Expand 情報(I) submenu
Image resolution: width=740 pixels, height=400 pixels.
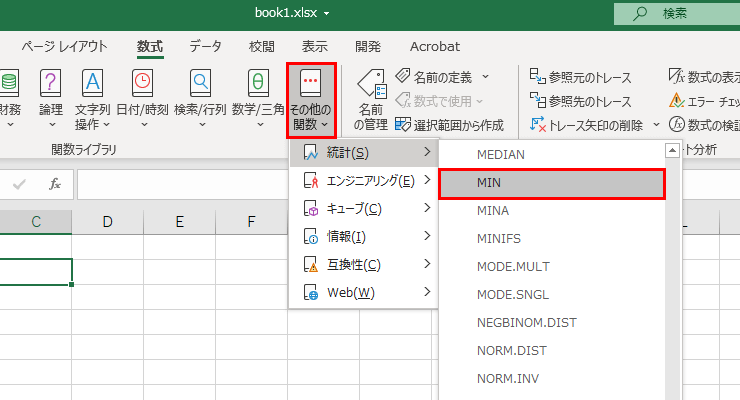(x=364, y=236)
